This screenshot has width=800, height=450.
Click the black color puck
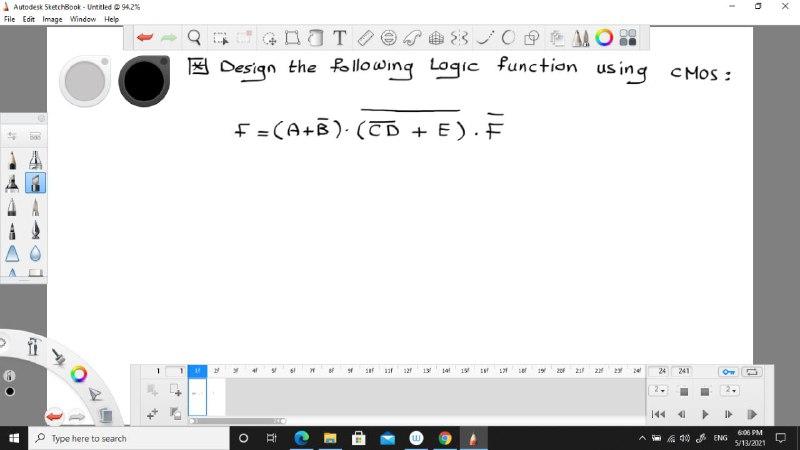point(144,81)
